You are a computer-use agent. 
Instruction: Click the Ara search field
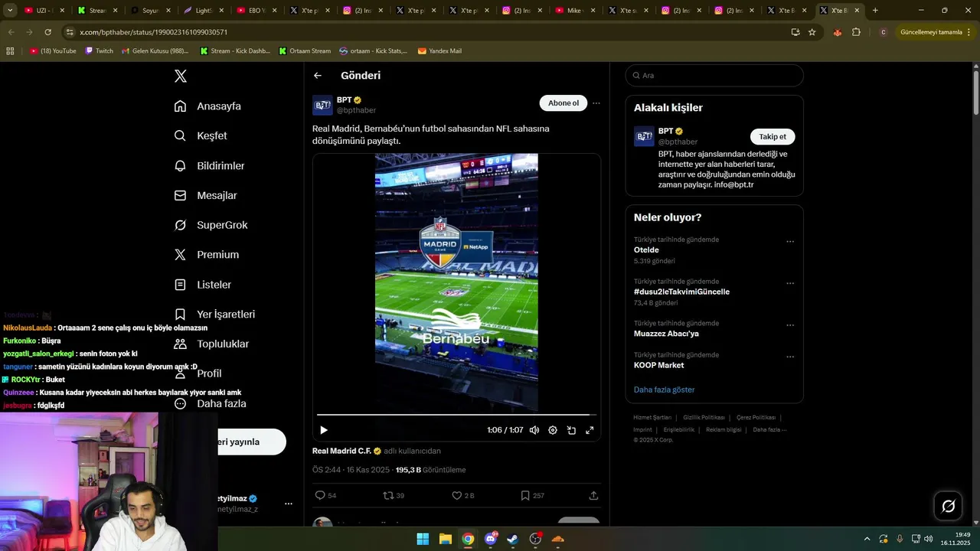click(x=714, y=76)
